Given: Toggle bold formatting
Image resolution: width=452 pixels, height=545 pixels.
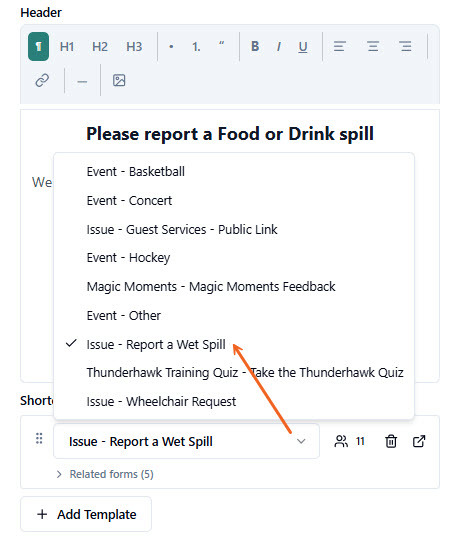Looking at the screenshot, I should [x=255, y=47].
